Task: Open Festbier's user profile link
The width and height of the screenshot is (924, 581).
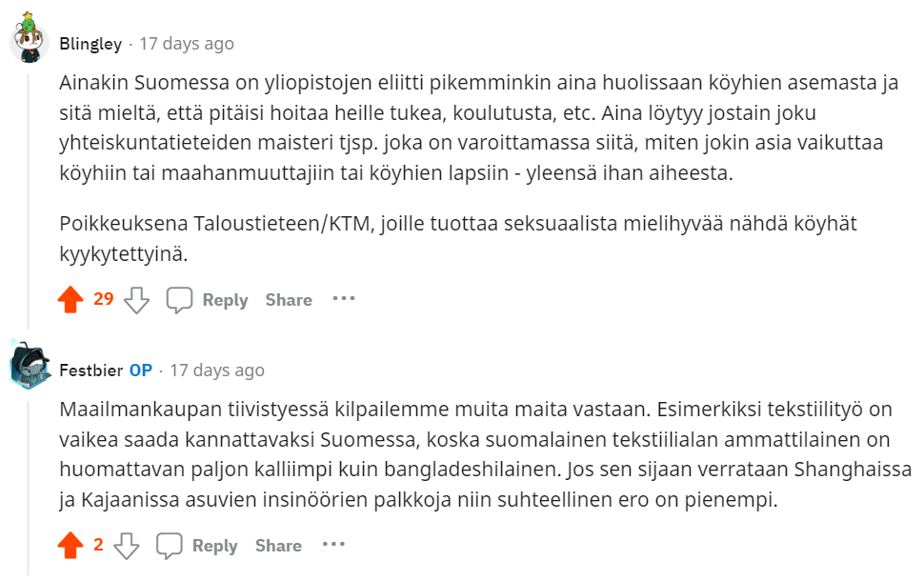Action: click(x=90, y=370)
